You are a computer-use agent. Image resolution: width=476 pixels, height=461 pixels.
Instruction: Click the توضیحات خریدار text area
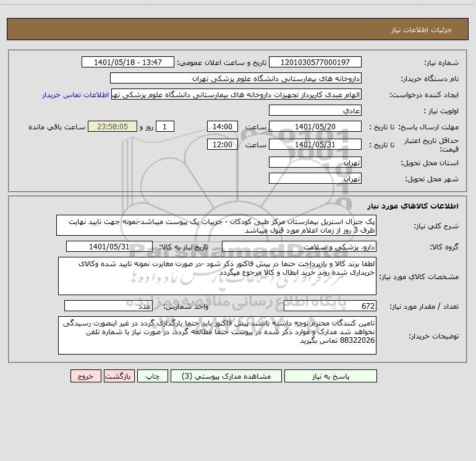click(x=217, y=335)
